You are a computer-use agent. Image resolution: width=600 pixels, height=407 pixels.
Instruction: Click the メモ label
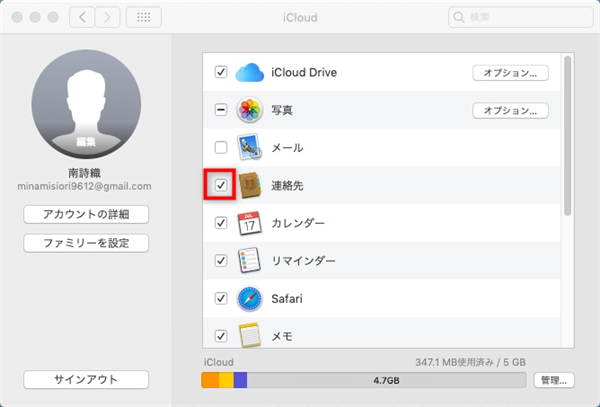pos(282,336)
